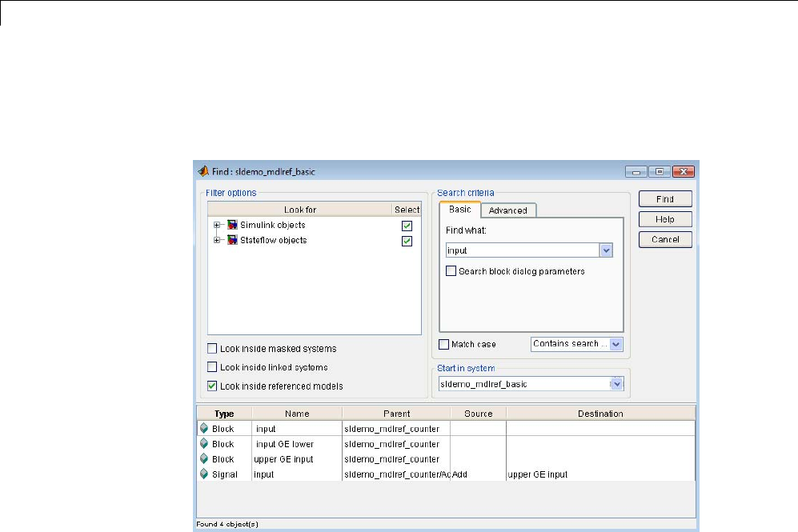Maximize the Find dialog window

click(659, 172)
